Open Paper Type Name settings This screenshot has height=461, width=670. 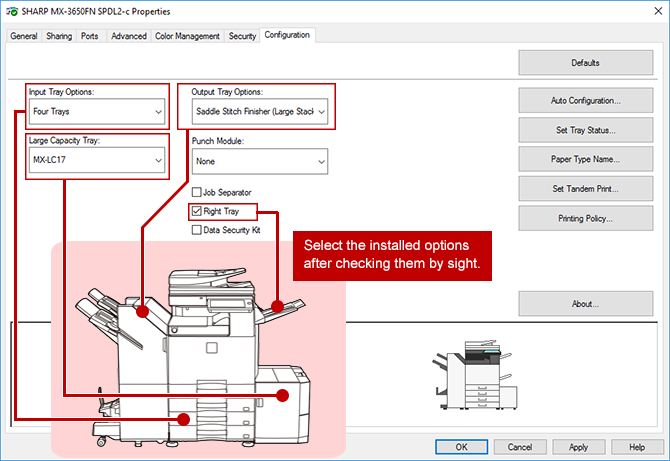tap(586, 159)
